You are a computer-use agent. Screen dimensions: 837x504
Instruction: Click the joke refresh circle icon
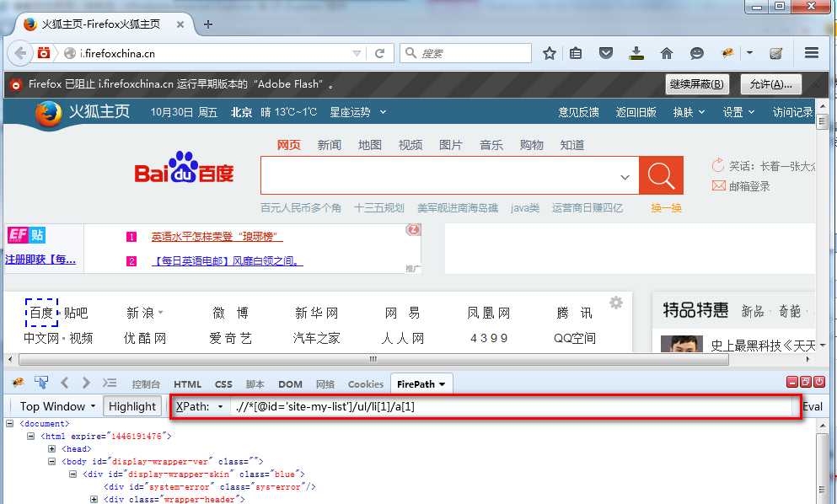click(x=718, y=165)
